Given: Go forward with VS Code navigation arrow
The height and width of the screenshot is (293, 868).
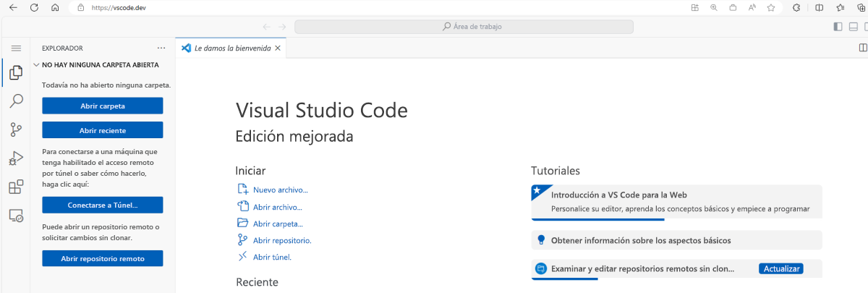Looking at the screenshot, I should tap(282, 27).
